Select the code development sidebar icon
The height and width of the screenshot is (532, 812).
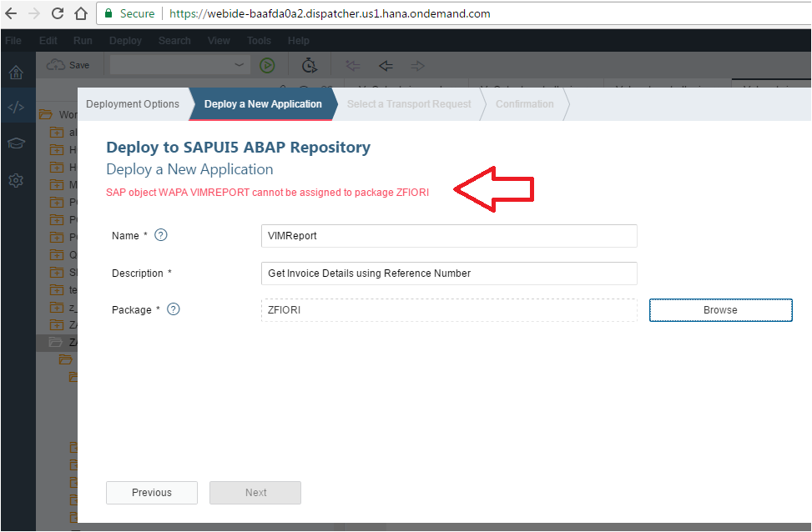coord(16,107)
